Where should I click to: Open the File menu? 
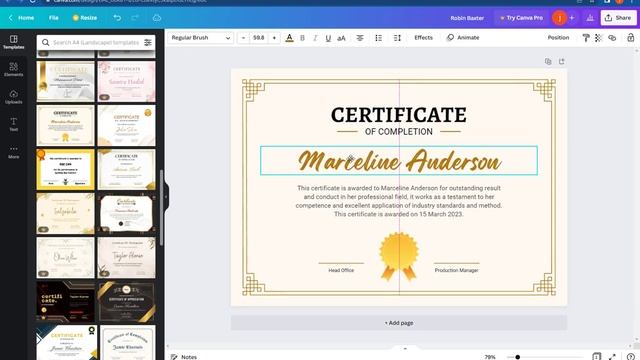tap(53, 18)
